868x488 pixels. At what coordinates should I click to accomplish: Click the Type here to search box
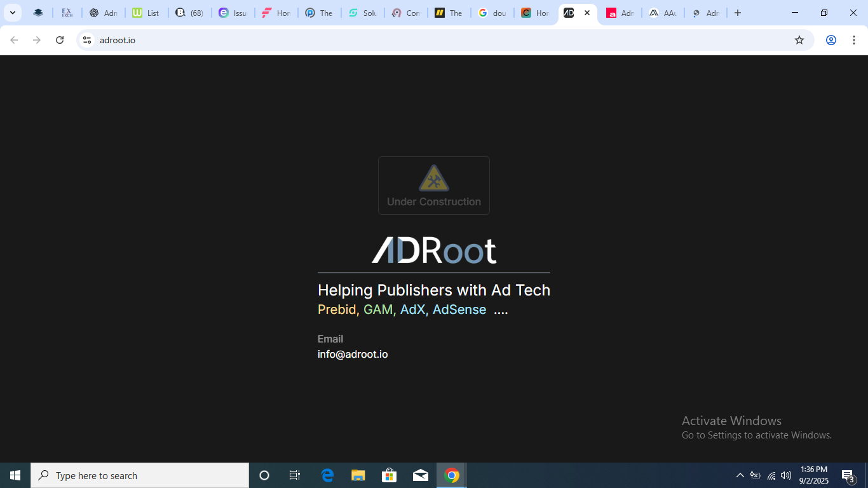[140, 475]
